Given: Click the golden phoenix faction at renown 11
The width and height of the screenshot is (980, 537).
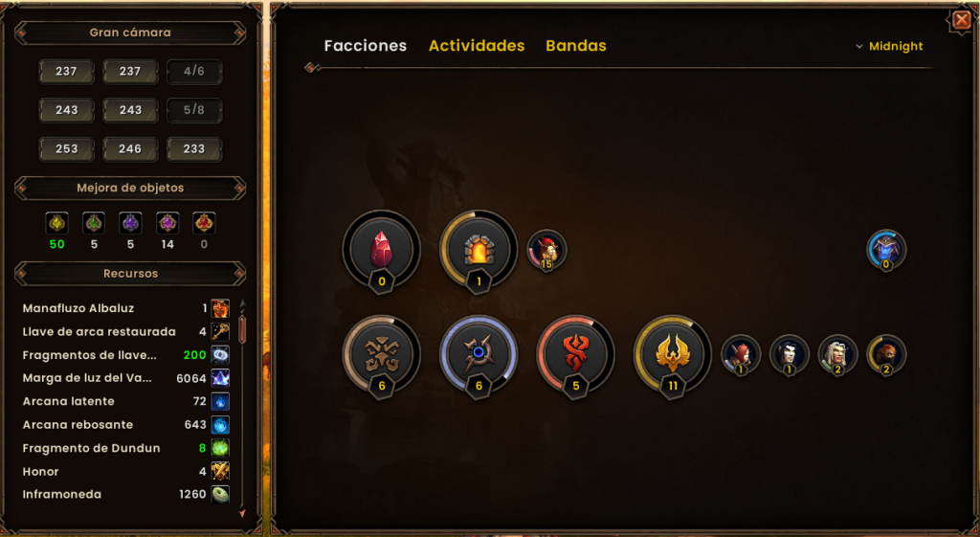Looking at the screenshot, I should (673, 354).
